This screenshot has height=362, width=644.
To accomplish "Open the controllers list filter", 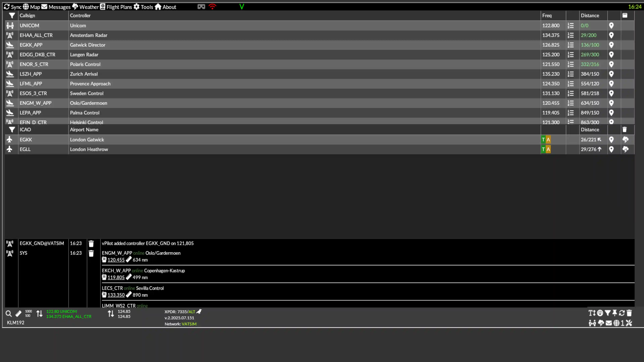I will pos(12,15).
